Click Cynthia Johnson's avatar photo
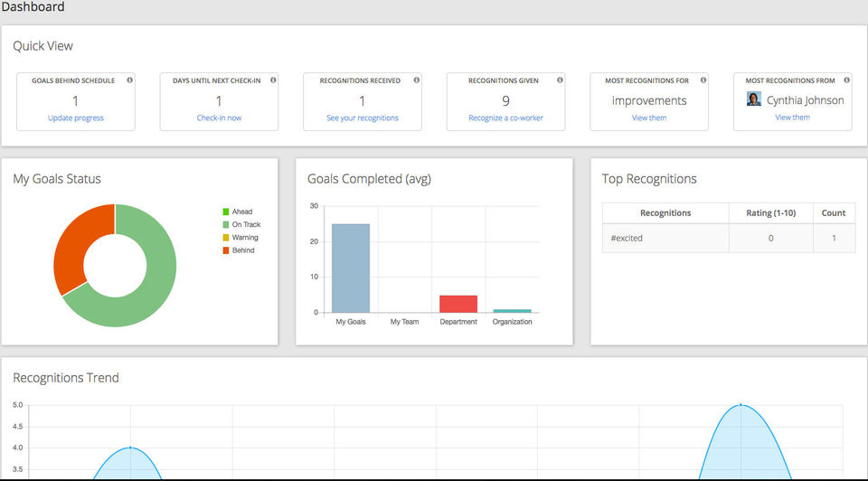868x481 pixels. tap(753, 99)
